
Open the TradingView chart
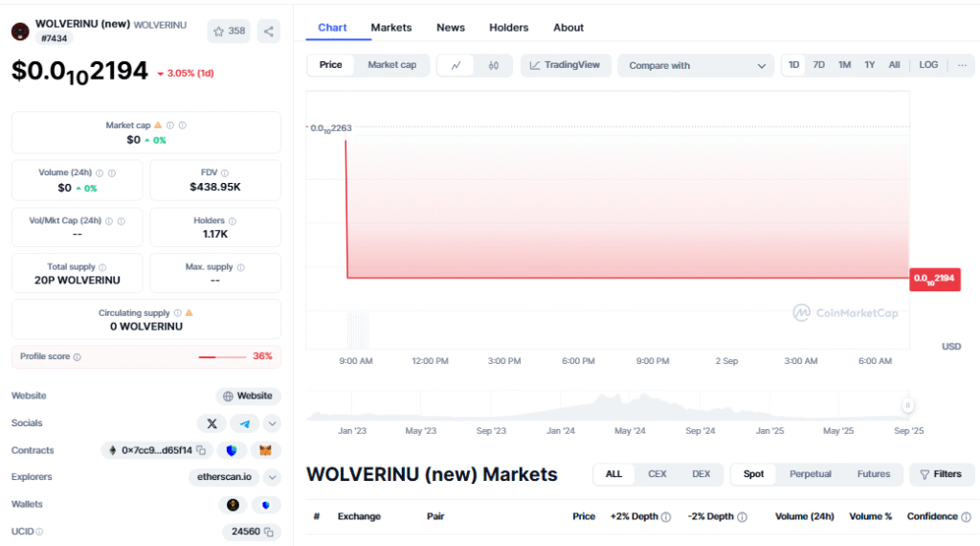(566, 65)
